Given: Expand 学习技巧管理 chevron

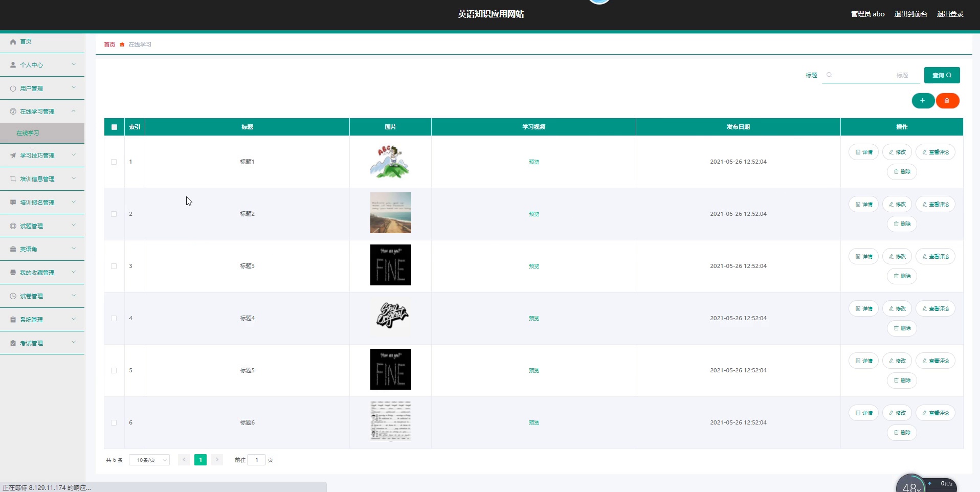Looking at the screenshot, I should pyautogui.click(x=74, y=155).
